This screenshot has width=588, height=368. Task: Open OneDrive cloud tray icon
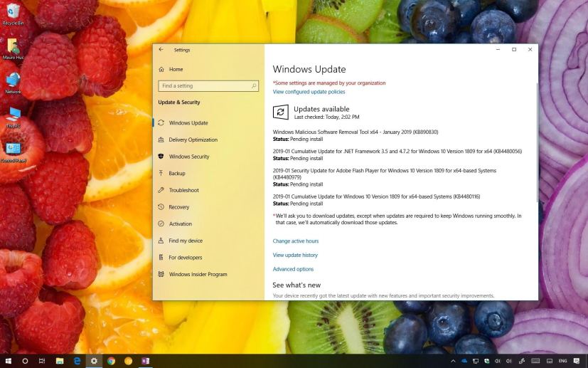click(x=464, y=362)
